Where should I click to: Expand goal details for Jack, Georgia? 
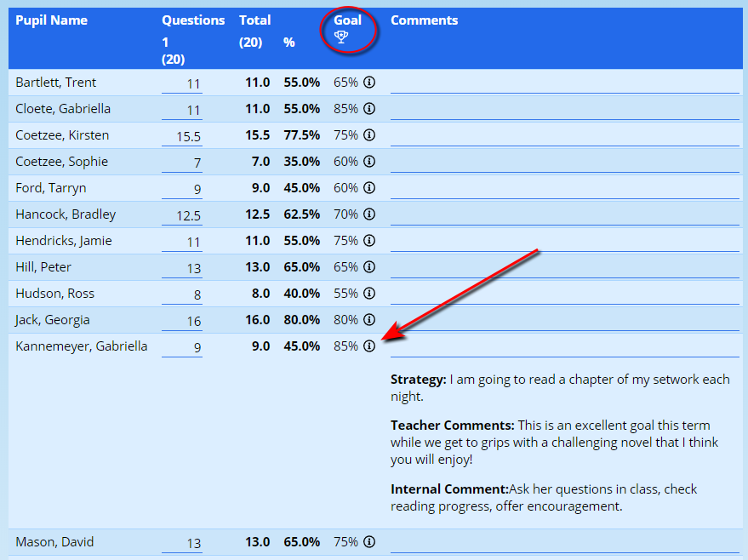(x=369, y=320)
